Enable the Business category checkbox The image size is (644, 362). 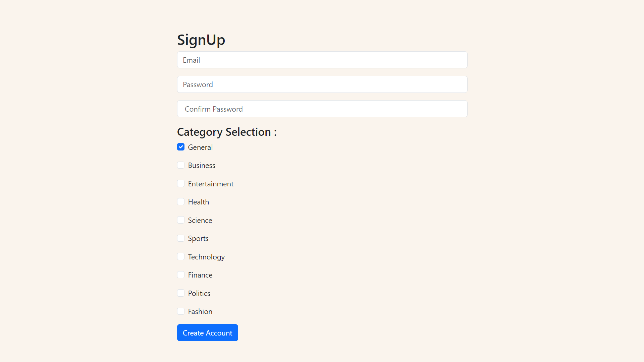[x=181, y=165]
